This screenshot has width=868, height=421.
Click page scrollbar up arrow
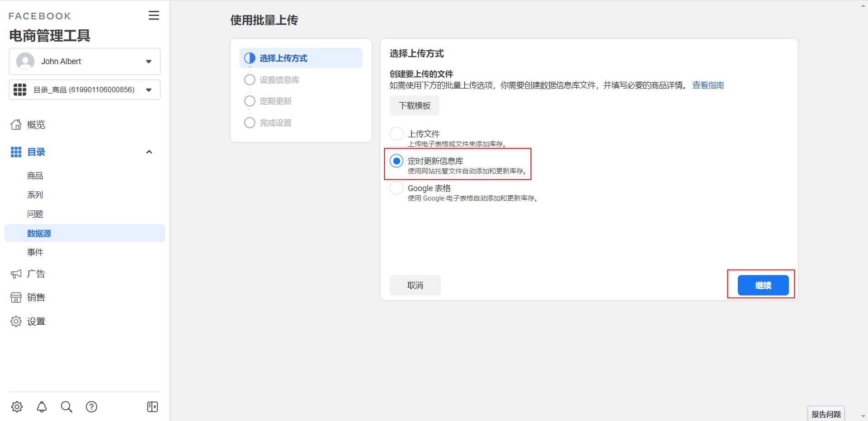tap(863, 5)
